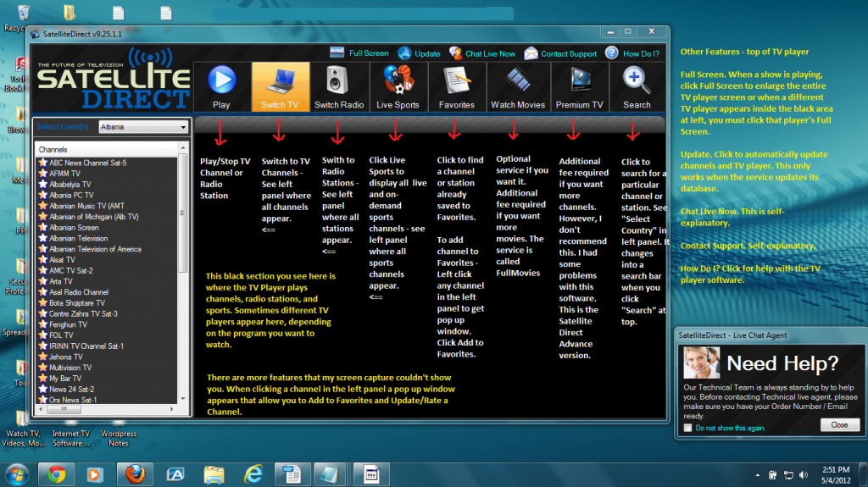Click the horizontal scrollbar thumb of channel list
The width and height of the screenshot is (868, 487).
click(64, 410)
